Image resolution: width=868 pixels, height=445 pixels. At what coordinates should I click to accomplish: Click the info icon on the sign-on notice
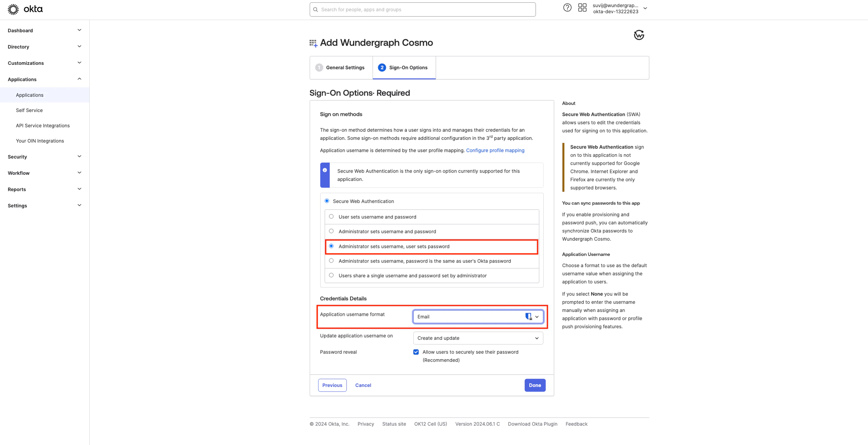(325, 170)
